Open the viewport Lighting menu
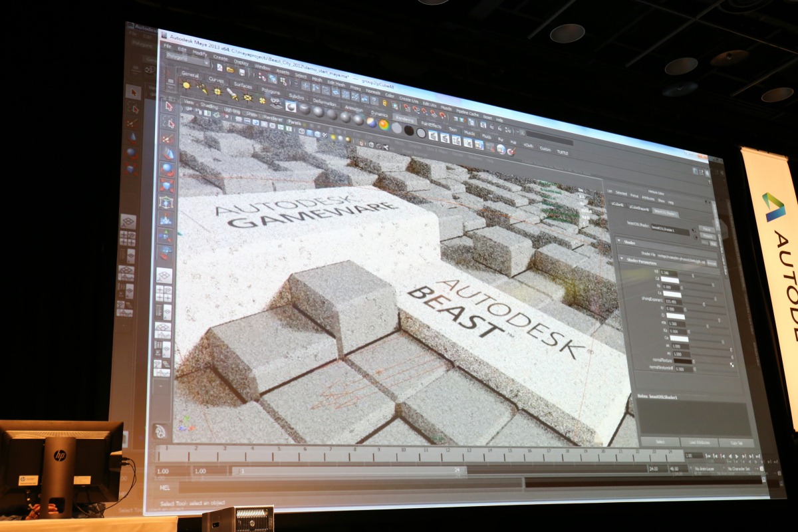Image resolution: width=798 pixels, height=532 pixels. 231,110
